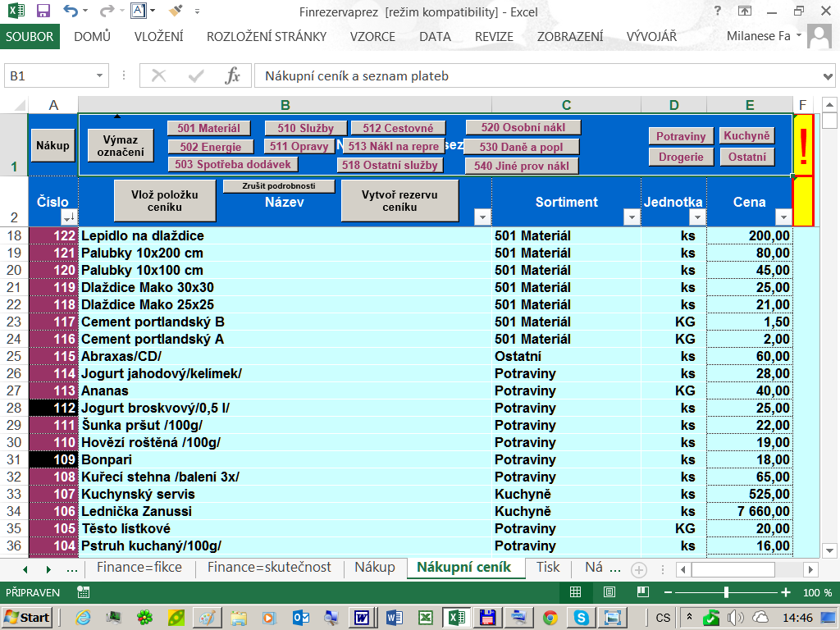
Task: Open Google Chrome from the taskbar
Action: 550,617
